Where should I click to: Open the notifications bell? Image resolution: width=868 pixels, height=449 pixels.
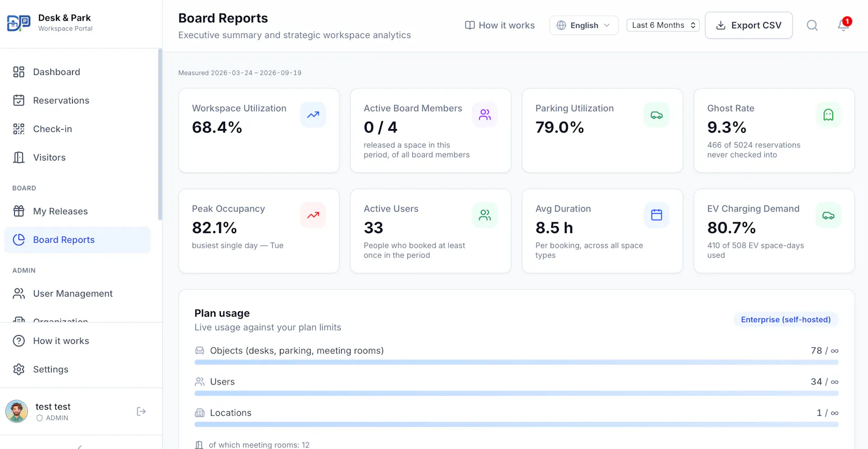click(843, 25)
